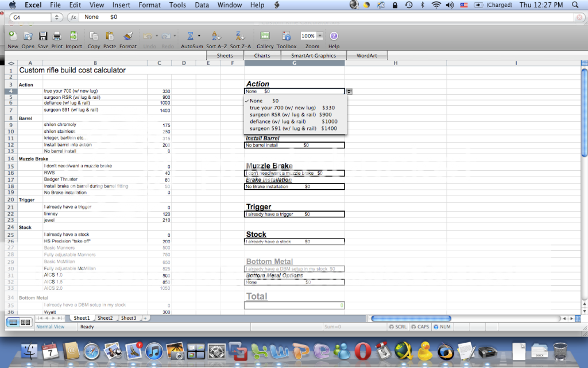Open the Import tool
588x368 pixels.
click(73, 36)
